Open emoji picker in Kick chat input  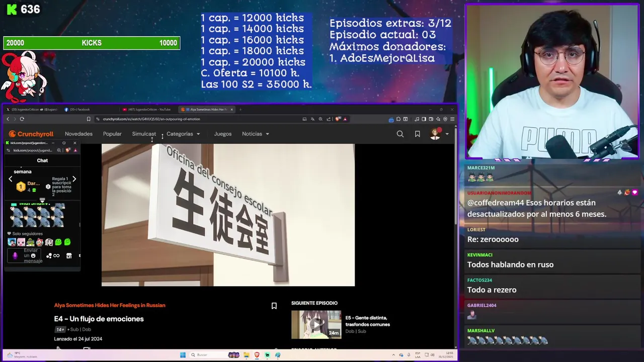[x=34, y=255]
